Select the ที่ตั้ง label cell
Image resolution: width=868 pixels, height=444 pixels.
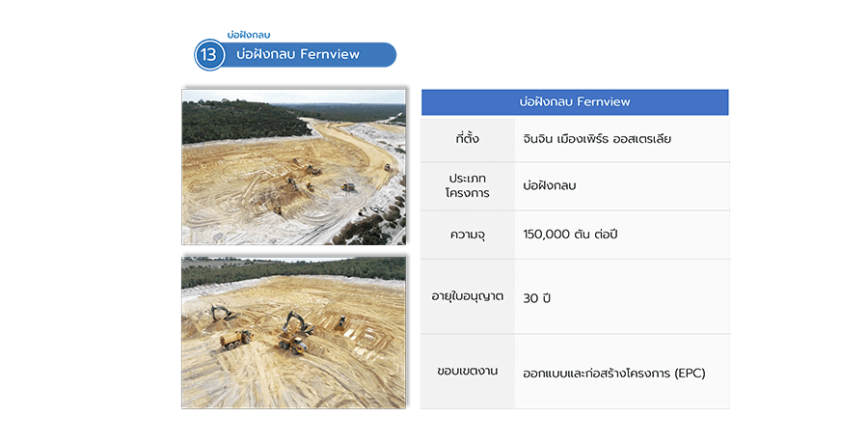tap(468, 139)
